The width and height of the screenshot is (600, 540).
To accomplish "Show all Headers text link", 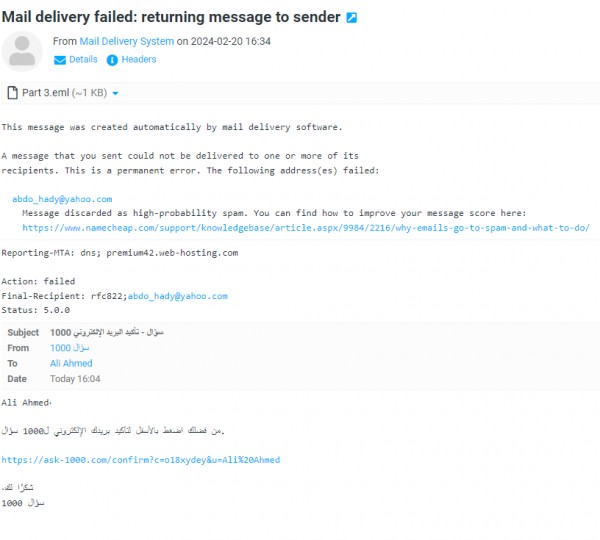I will (138, 60).
